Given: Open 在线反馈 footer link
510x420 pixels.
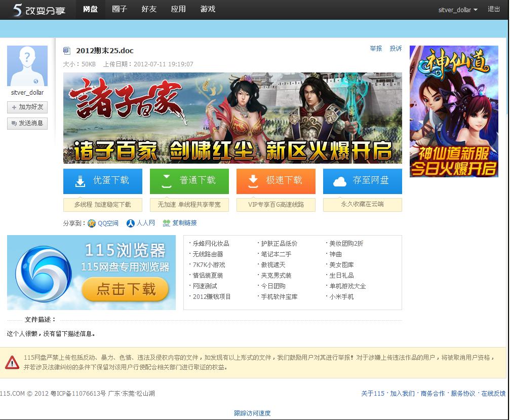Looking at the screenshot, I should [493, 394].
